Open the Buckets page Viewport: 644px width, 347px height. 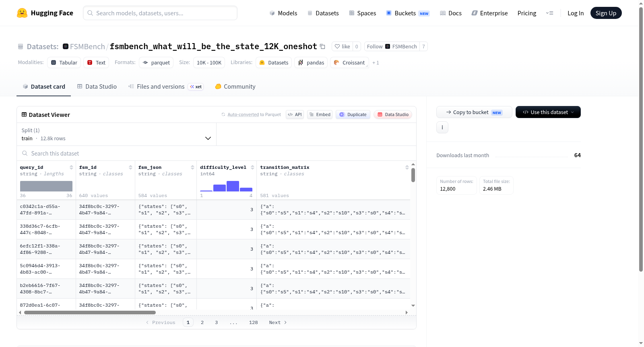coord(408,13)
